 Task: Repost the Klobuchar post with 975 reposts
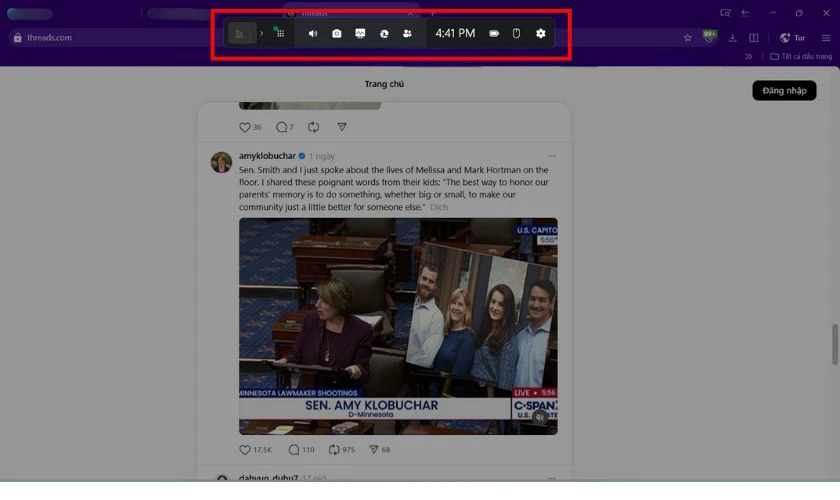pos(341,450)
